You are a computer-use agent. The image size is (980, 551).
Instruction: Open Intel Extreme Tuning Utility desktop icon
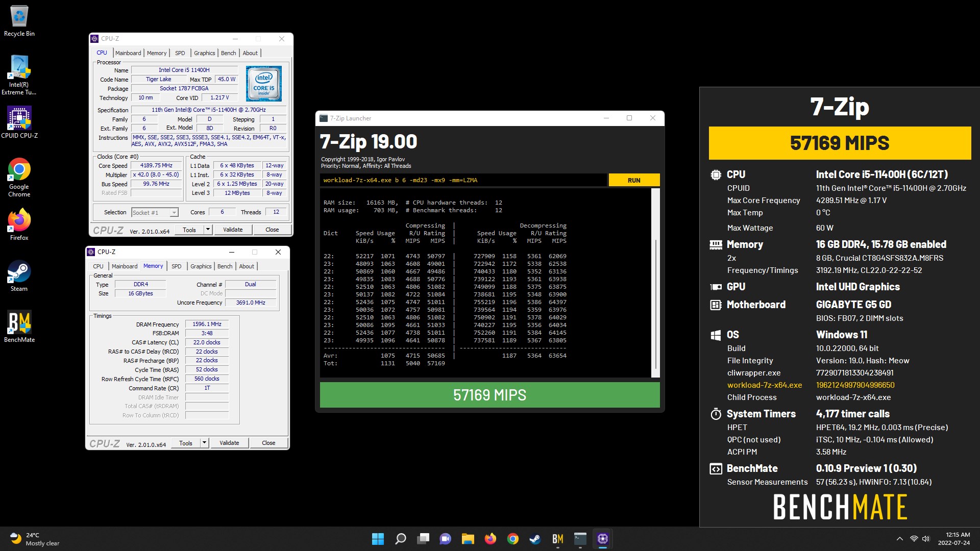coord(19,76)
